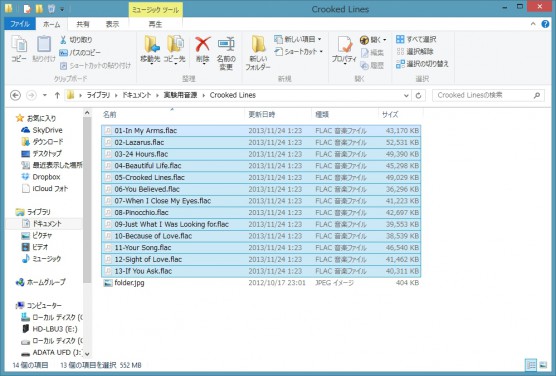Screen dimensions: 556x376
Task: Expand the breadcrumb arrow after ドキュメント
Action: [158, 95]
